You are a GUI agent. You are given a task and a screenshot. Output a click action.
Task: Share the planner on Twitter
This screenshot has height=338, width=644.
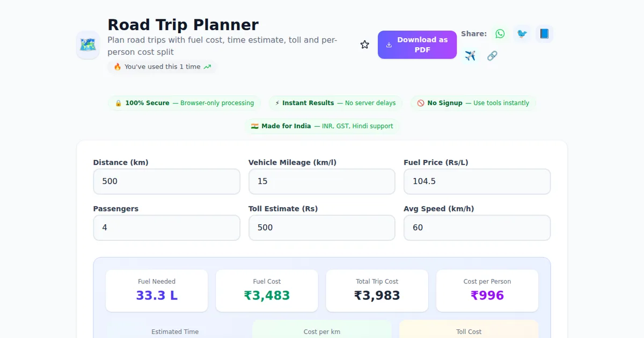tap(522, 33)
